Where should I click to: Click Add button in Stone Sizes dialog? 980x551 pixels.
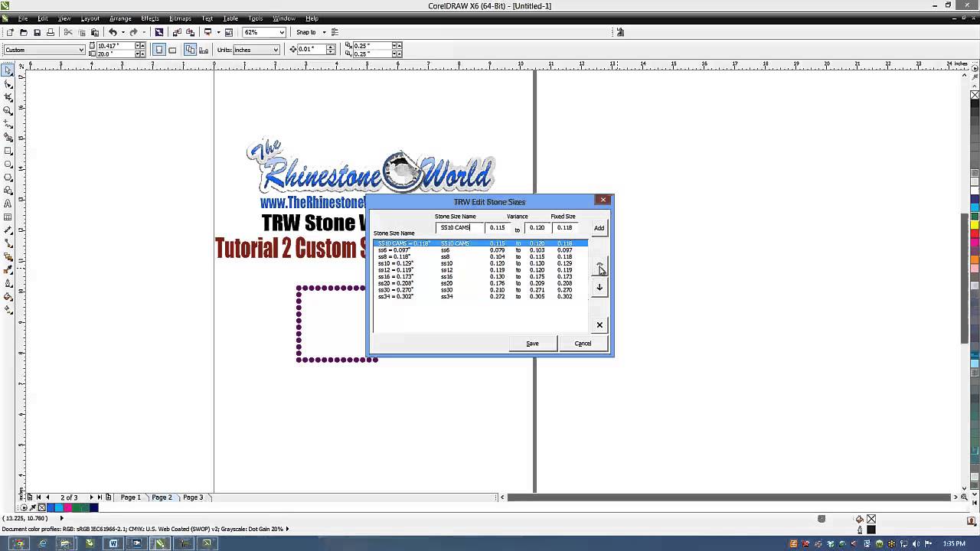pyautogui.click(x=599, y=227)
